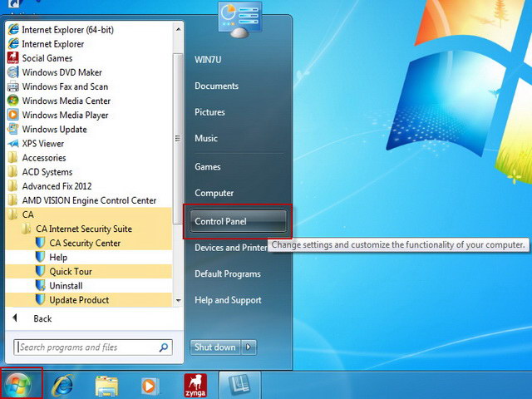Open Windows Explorer from the taskbar

coord(107,386)
